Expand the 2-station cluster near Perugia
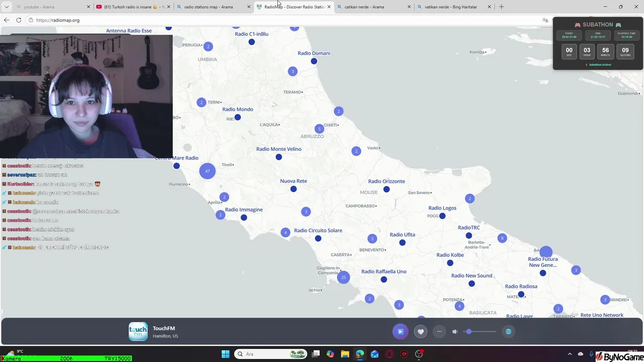 (x=208, y=46)
